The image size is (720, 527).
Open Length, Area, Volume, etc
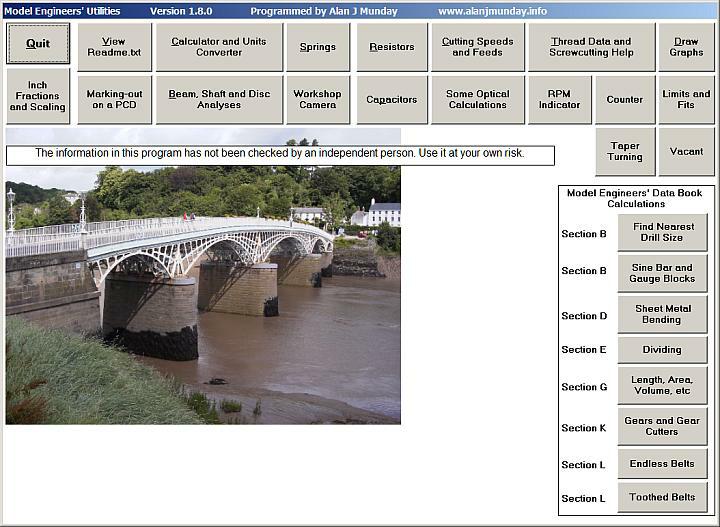[662, 385]
